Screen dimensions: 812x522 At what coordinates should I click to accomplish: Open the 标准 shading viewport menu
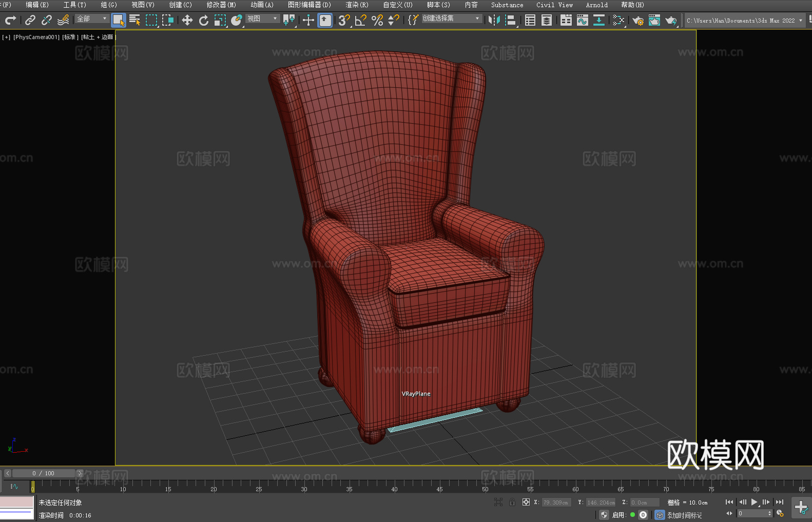tap(70, 37)
